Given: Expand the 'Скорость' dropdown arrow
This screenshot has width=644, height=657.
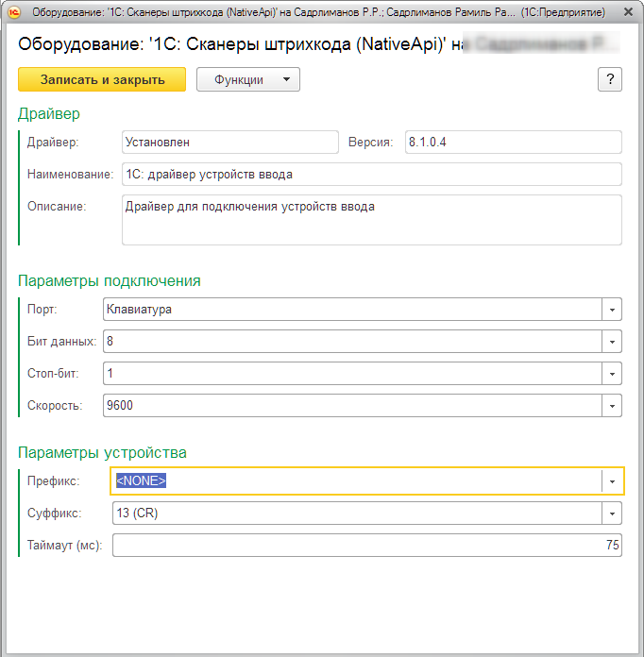Looking at the screenshot, I should (612, 405).
